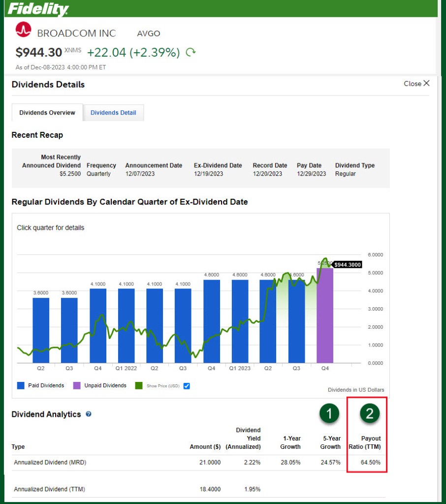Click the Fidelity logo

pos(38,9)
